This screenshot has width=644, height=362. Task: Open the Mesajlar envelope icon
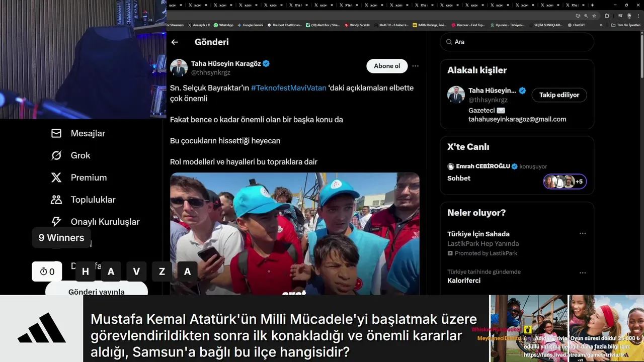[x=56, y=133]
